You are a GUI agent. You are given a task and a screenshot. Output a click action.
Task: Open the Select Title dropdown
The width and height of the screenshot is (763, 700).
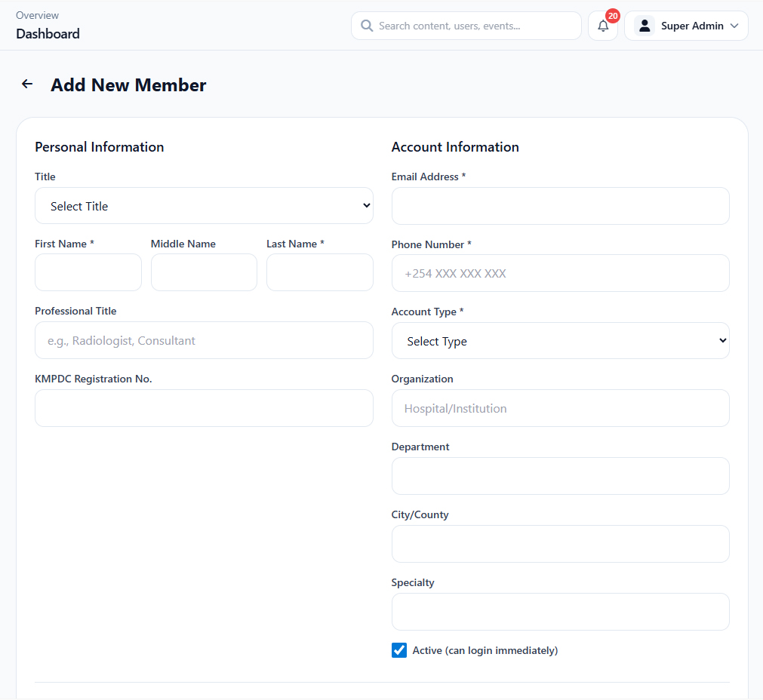[x=204, y=206]
